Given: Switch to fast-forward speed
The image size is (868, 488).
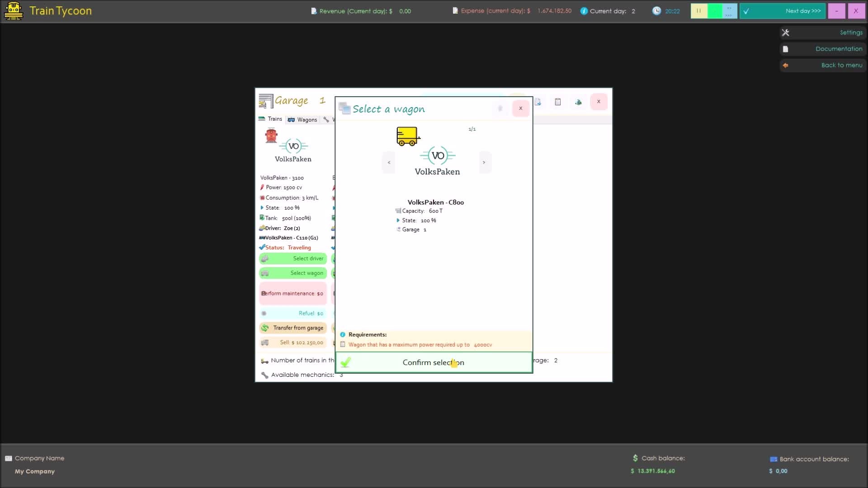Looking at the screenshot, I should [x=729, y=11].
